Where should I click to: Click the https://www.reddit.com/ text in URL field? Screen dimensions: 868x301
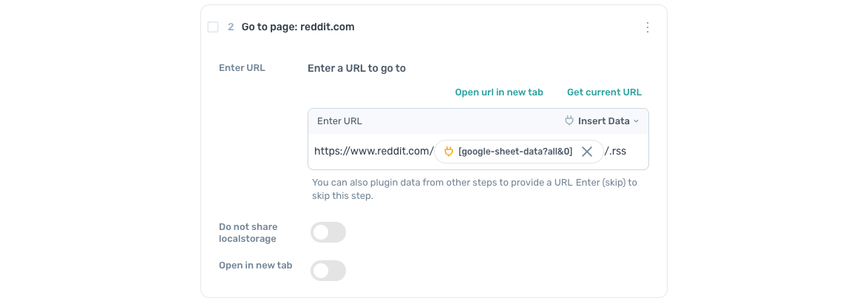(x=373, y=151)
